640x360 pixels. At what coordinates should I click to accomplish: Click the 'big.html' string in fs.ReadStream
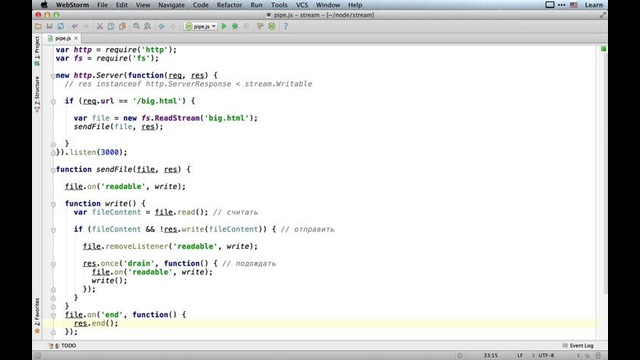coord(227,118)
